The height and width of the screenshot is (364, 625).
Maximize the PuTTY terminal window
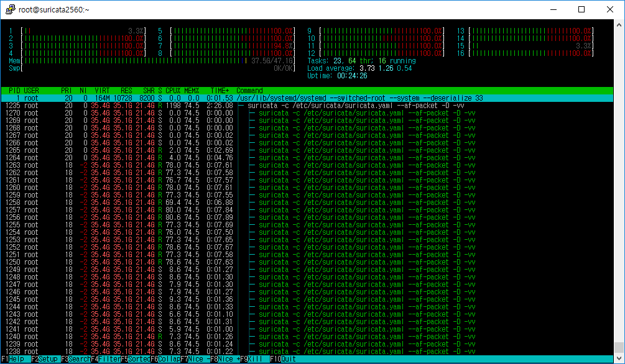(581, 9)
